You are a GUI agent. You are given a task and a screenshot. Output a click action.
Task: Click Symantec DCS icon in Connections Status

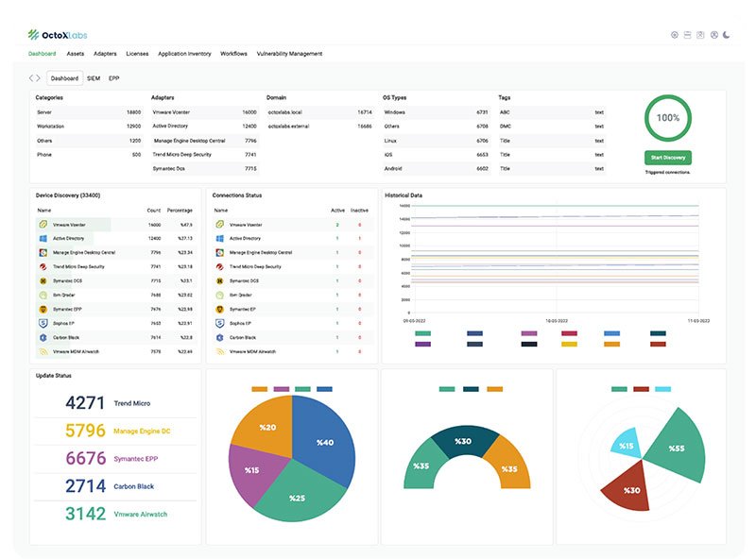click(220, 280)
